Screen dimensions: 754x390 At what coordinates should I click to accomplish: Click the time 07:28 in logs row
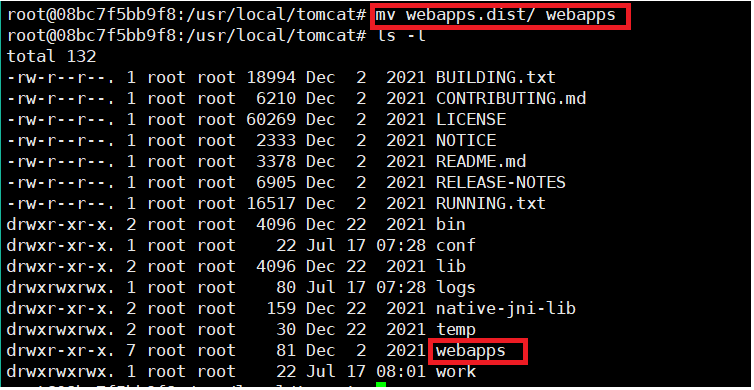(x=401, y=287)
